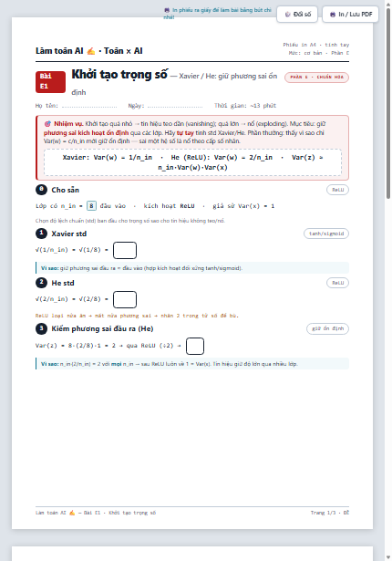Viewport: 392px width, 561px height.
Task: Click the ReLU tag beside He std
Action: (337, 283)
